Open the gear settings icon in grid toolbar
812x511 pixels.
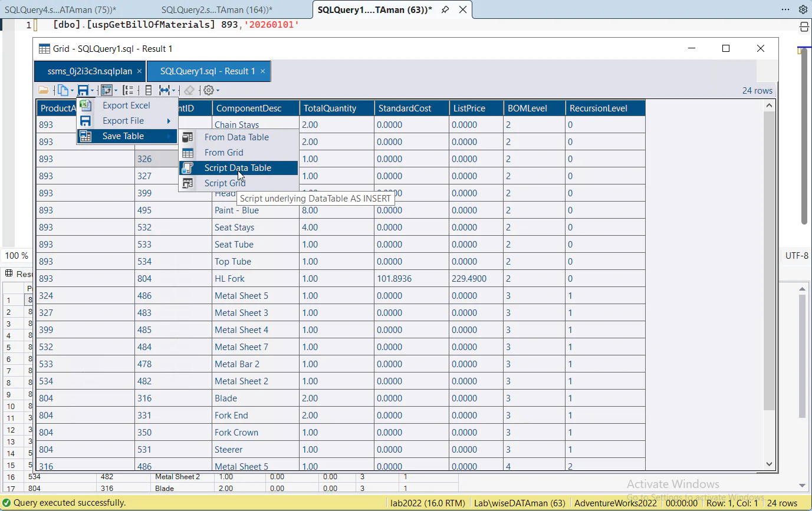(x=208, y=90)
